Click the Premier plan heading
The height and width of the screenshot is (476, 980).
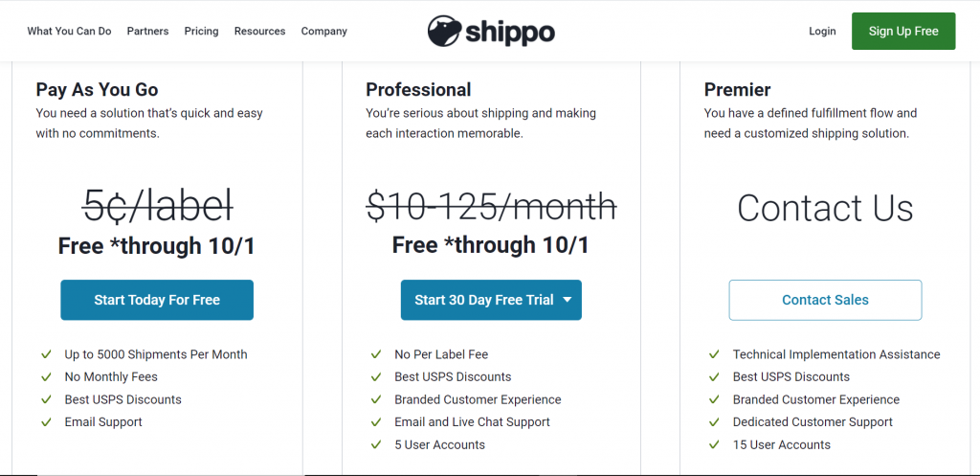click(737, 89)
